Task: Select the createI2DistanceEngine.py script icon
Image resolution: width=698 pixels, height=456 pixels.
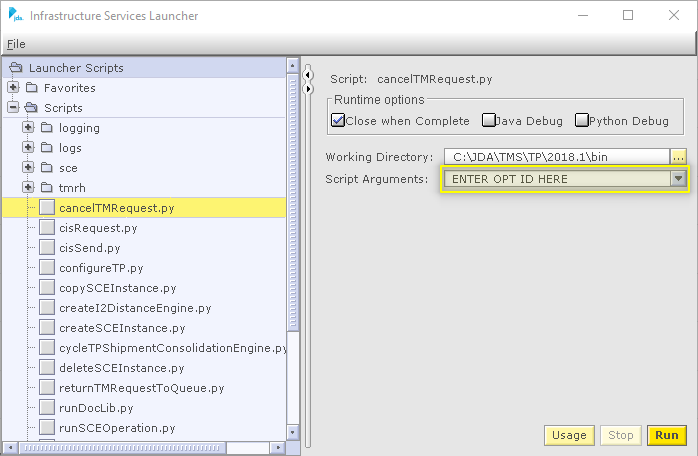Action: tap(47, 308)
